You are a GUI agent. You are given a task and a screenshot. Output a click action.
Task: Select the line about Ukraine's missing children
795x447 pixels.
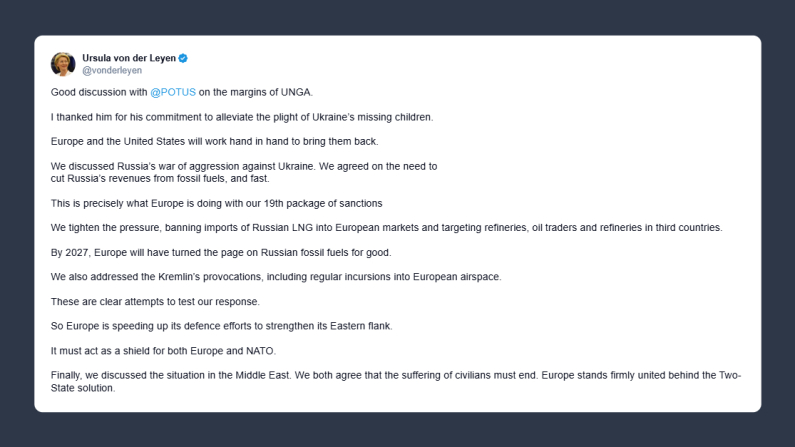coord(242,117)
